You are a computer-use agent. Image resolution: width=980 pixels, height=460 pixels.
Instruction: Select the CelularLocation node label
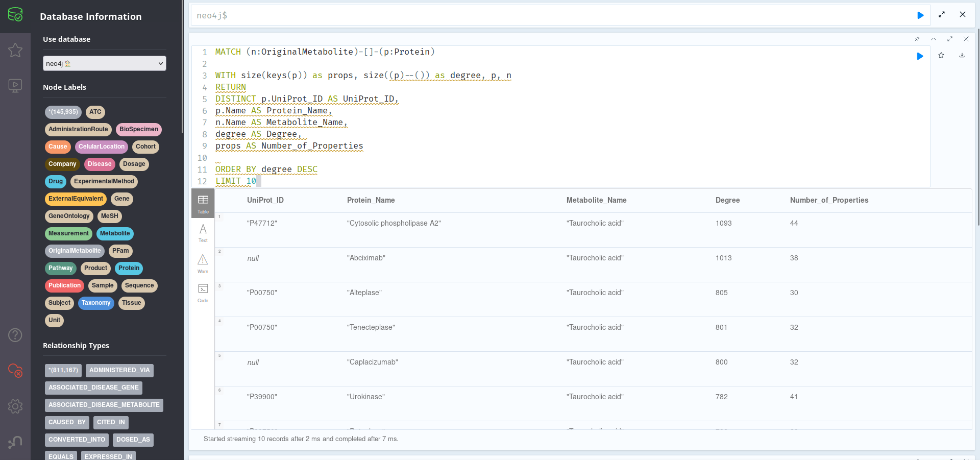[x=102, y=147]
